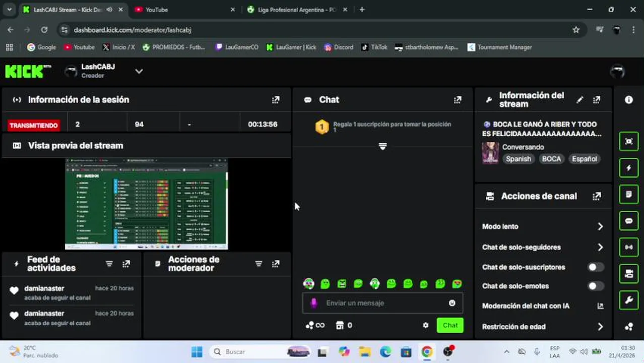Toggle the channel actions widget in the sidebar

[629, 274]
